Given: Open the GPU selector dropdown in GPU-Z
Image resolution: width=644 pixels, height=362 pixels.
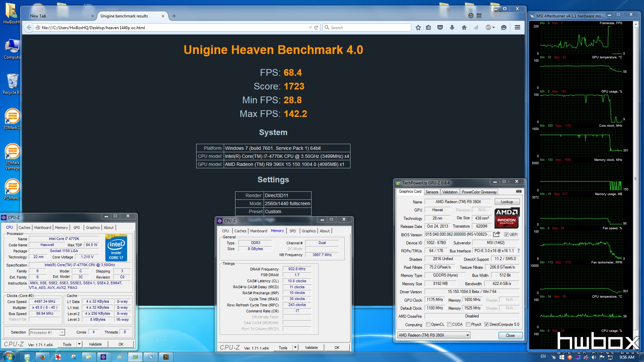Looking at the screenshot, I should 434,335.
